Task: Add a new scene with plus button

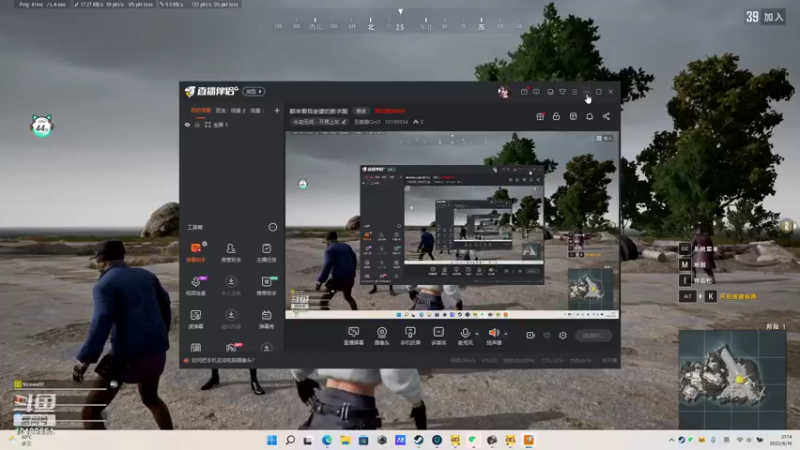Action: tap(277, 110)
